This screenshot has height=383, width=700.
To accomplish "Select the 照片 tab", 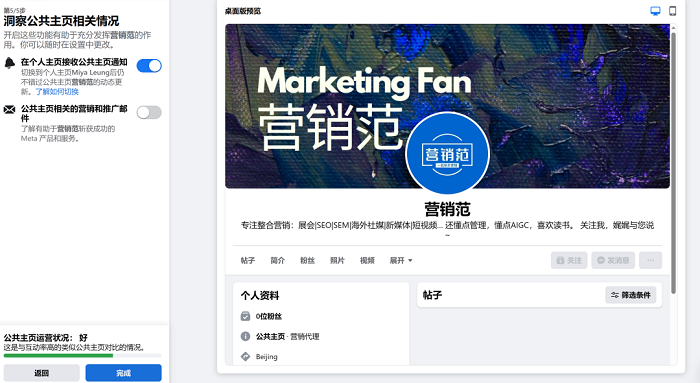I will 337,260.
